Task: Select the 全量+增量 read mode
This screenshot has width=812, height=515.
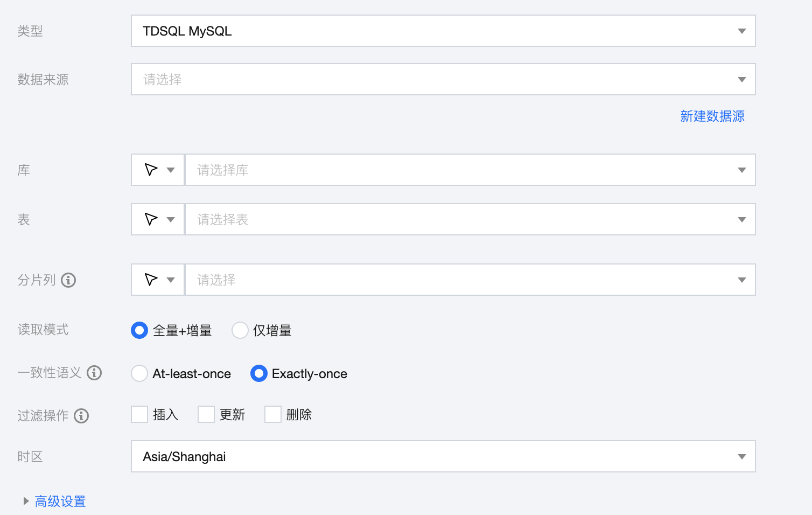Action: (x=139, y=330)
